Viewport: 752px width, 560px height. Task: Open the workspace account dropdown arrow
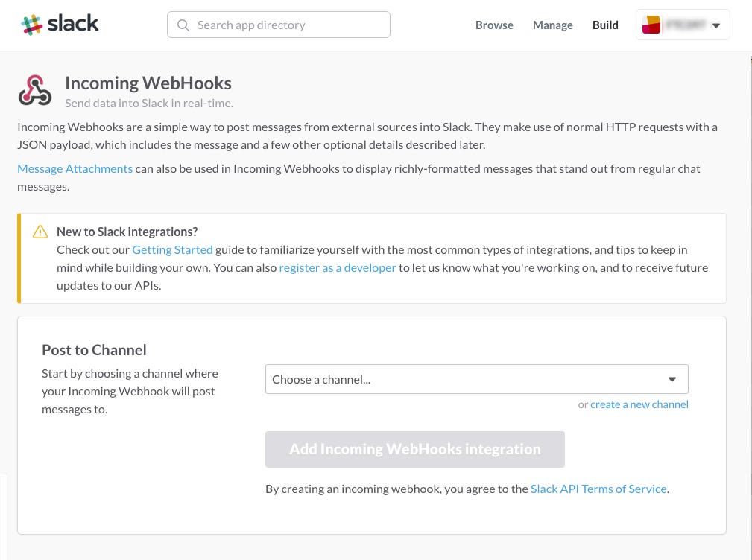(716, 25)
